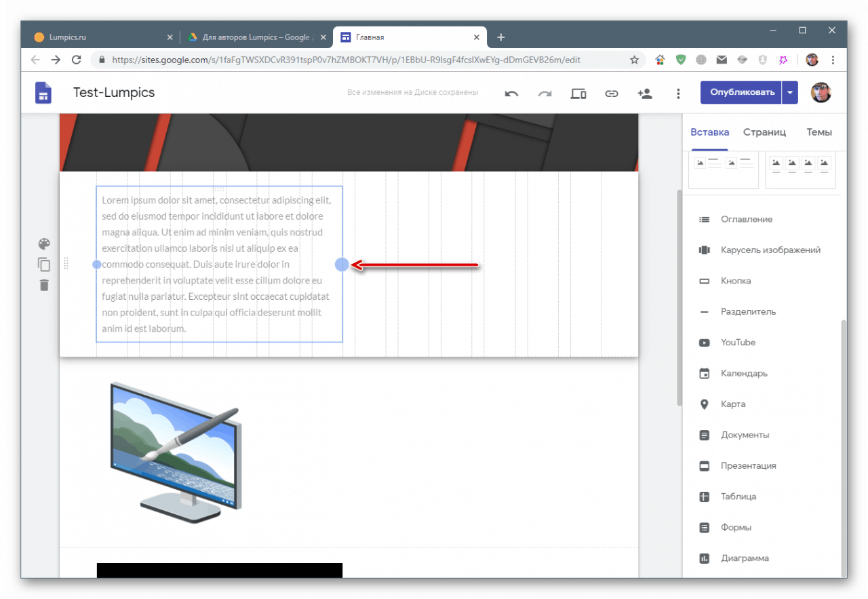Screen dimensions: 868x599
Task: Click the insert panel scrollbar
Action: coord(844,448)
